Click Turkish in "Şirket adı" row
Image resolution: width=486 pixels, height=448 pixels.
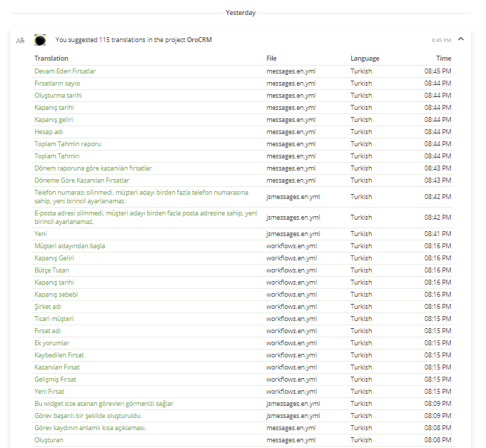click(x=361, y=307)
